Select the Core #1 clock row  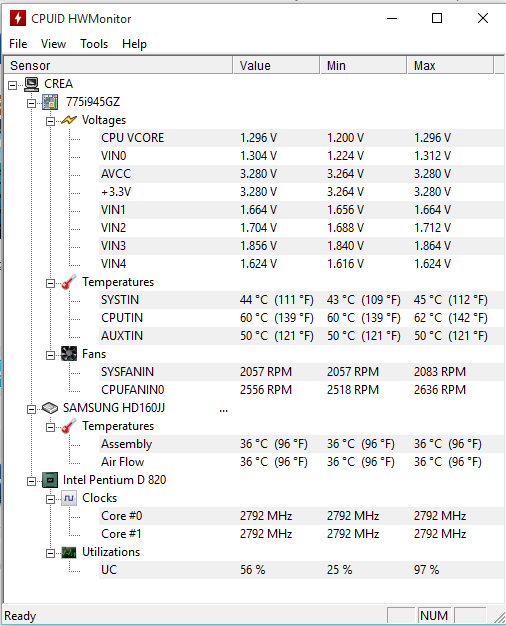tap(302, 534)
